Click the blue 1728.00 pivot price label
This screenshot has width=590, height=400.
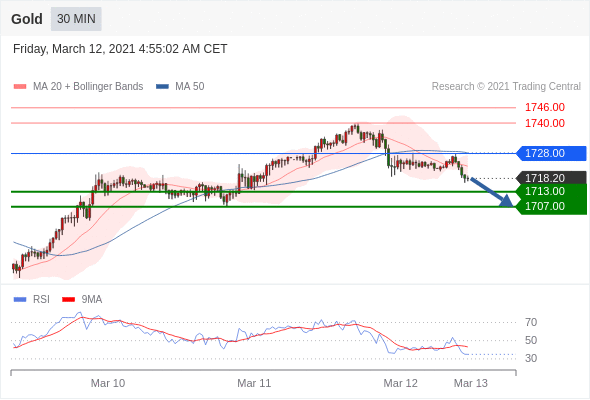(551, 153)
